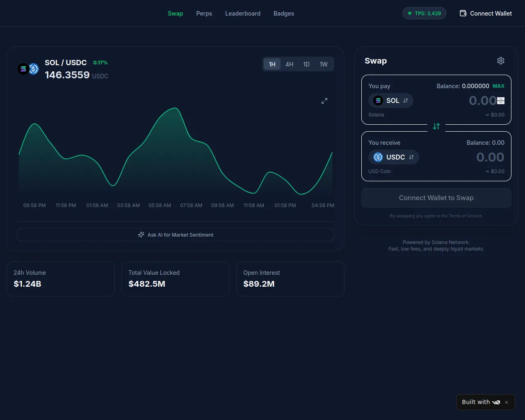Close the Built with v0 badge
Image resolution: width=525 pixels, height=420 pixels.
tap(507, 402)
